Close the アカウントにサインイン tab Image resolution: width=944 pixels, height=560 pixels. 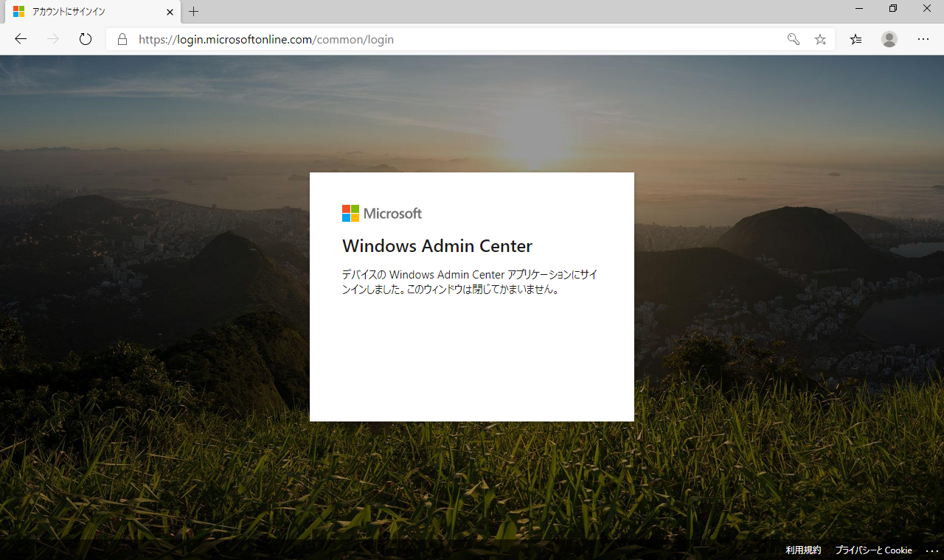pyautogui.click(x=170, y=12)
